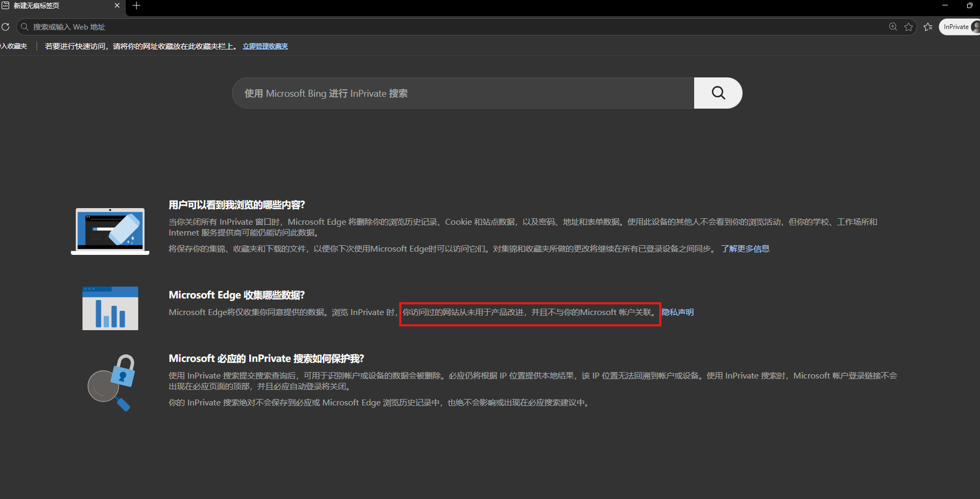Viewport: 980px width, 499px height.
Task: Click heading 用户可以看到我浏览的哪些内容?
Action: pos(237,205)
